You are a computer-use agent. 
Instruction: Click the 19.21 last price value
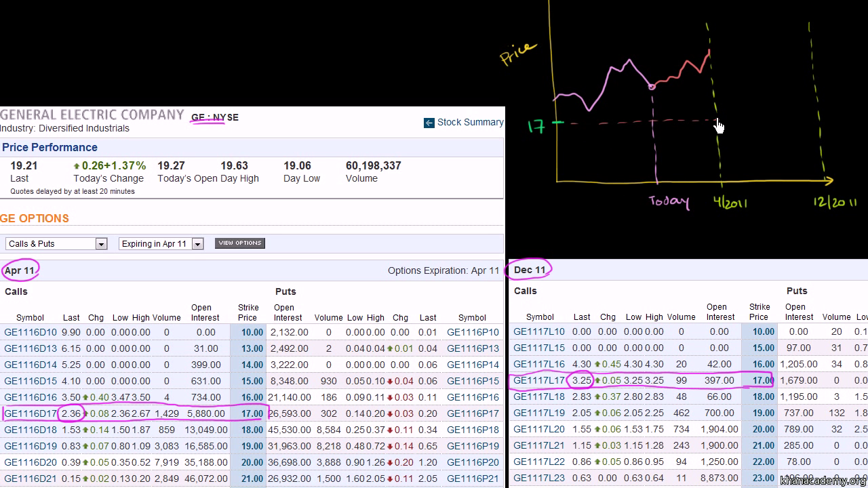(x=24, y=165)
